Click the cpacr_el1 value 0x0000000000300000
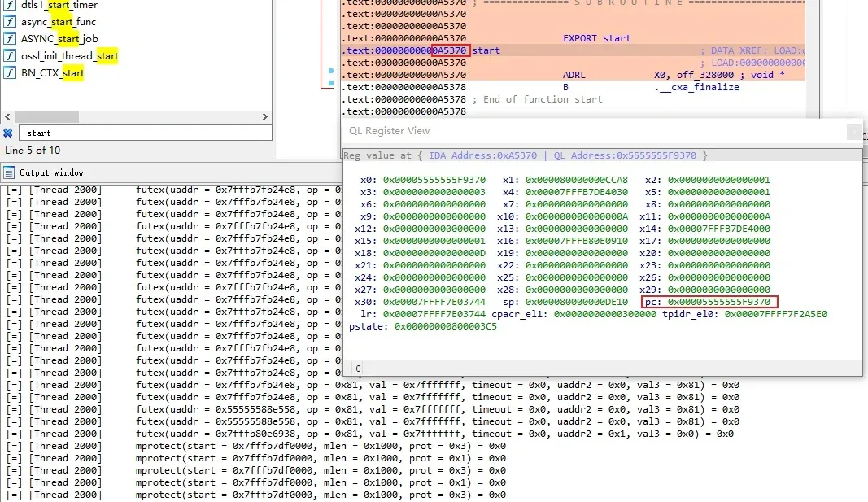The width and height of the screenshot is (868, 502). pyautogui.click(x=605, y=314)
